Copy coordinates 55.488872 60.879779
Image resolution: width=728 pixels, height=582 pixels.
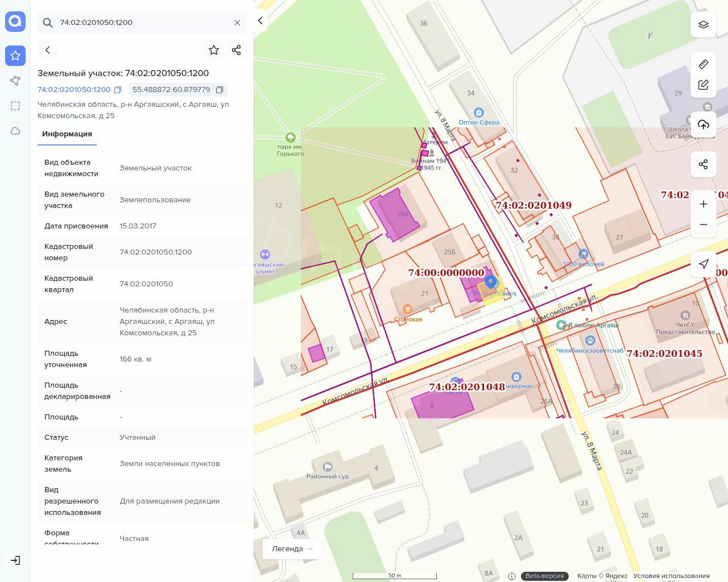pos(220,90)
